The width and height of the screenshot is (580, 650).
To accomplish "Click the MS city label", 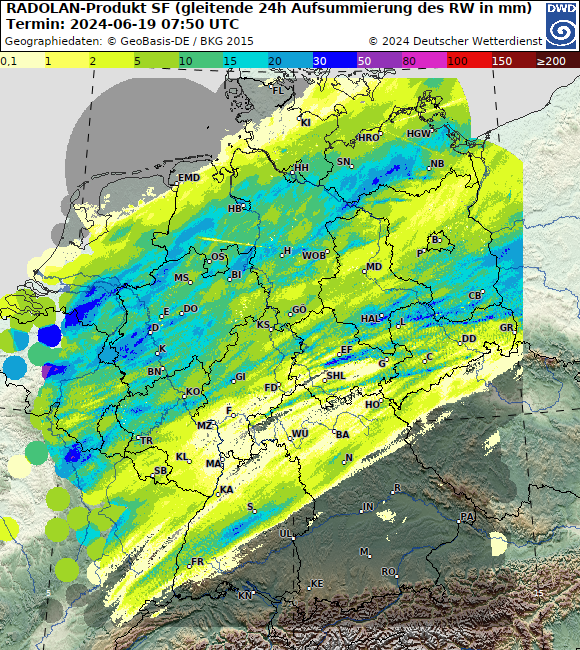I will pos(181,277).
